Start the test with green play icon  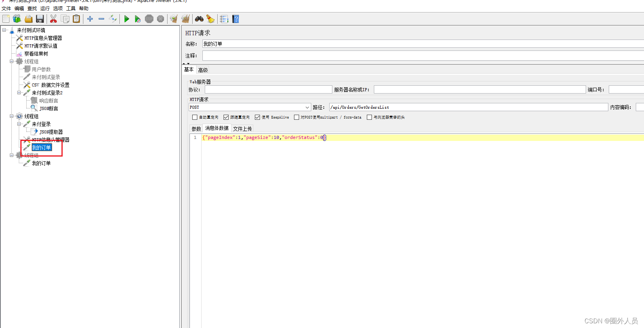tap(126, 19)
